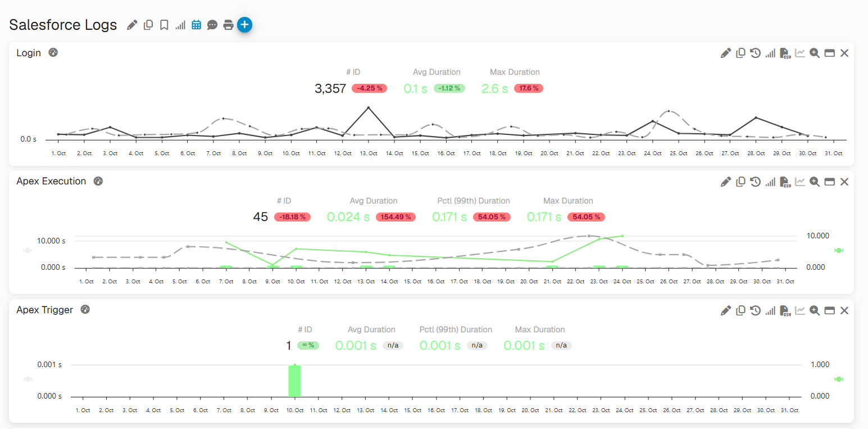Toggle the left axis series marker in Apex Execution
The width and height of the screenshot is (868, 429).
(28, 250)
